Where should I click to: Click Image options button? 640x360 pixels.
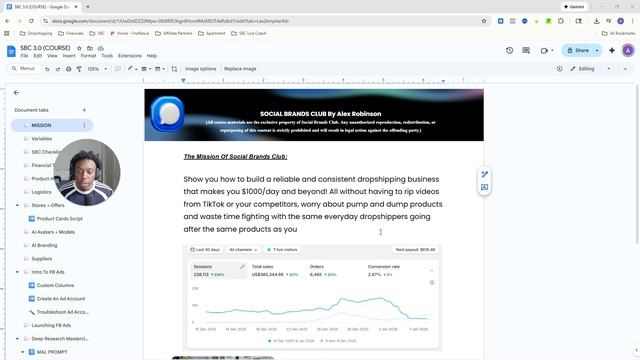(200, 69)
